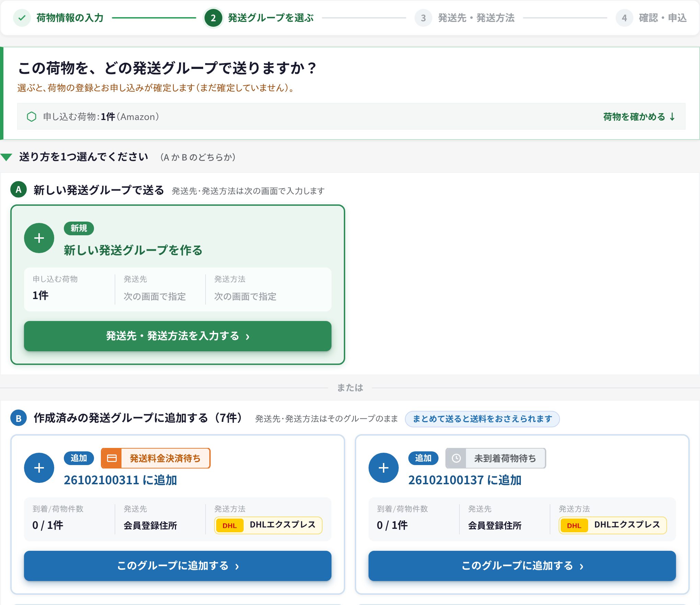Click the 作成済みの発送グループに追加する(7件) heading
The height and width of the screenshot is (605, 700).
[x=139, y=418]
